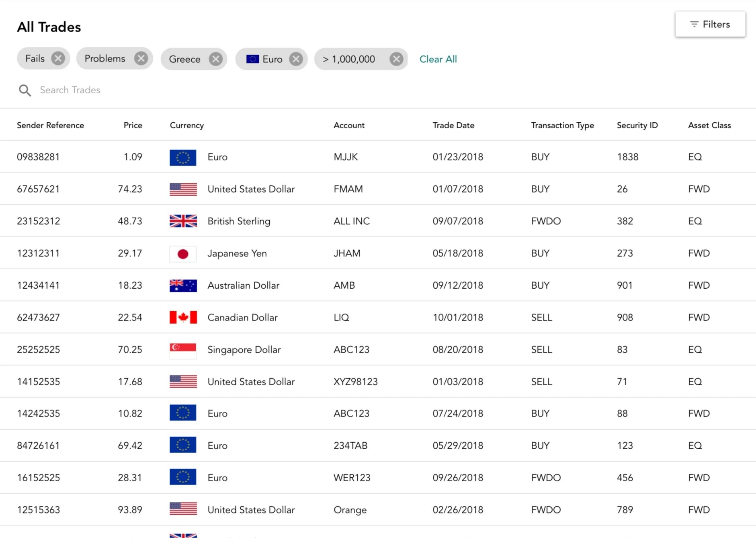The image size is (756, 538).
Task: Sort by Price column header
Action: [133, 125]
